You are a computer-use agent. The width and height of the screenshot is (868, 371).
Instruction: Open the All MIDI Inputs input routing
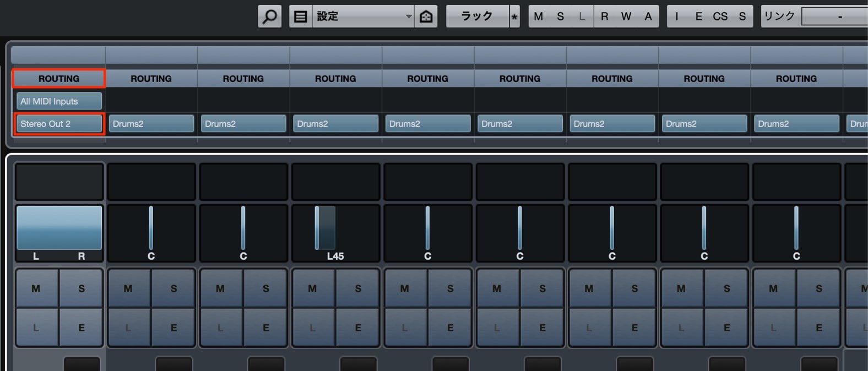point(59,101)
